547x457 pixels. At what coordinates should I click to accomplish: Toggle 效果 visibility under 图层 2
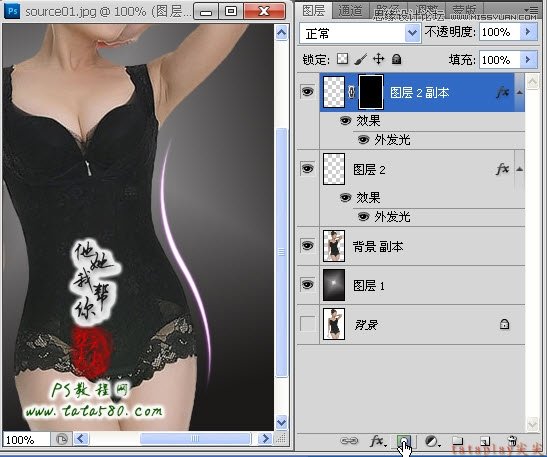[345, 198]
